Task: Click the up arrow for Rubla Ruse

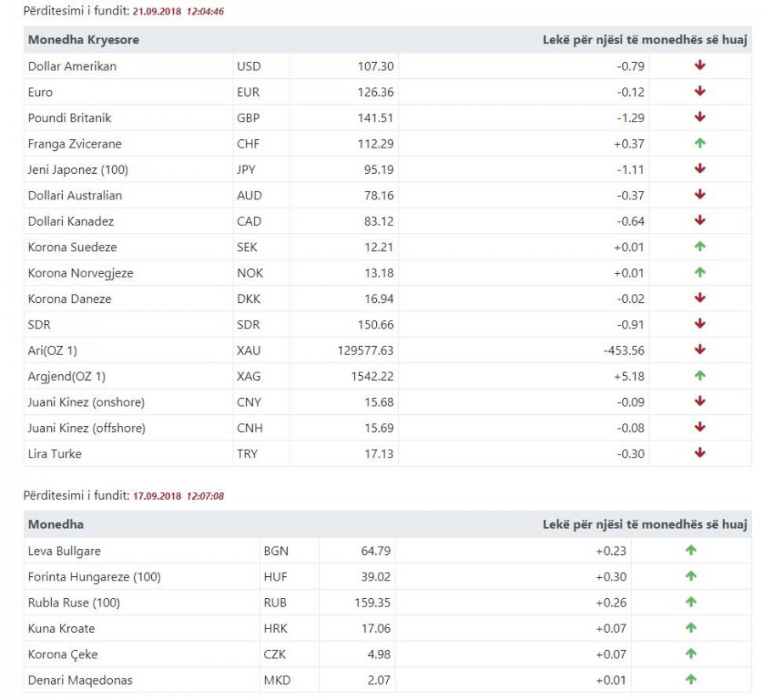Action: pos(691,602)
